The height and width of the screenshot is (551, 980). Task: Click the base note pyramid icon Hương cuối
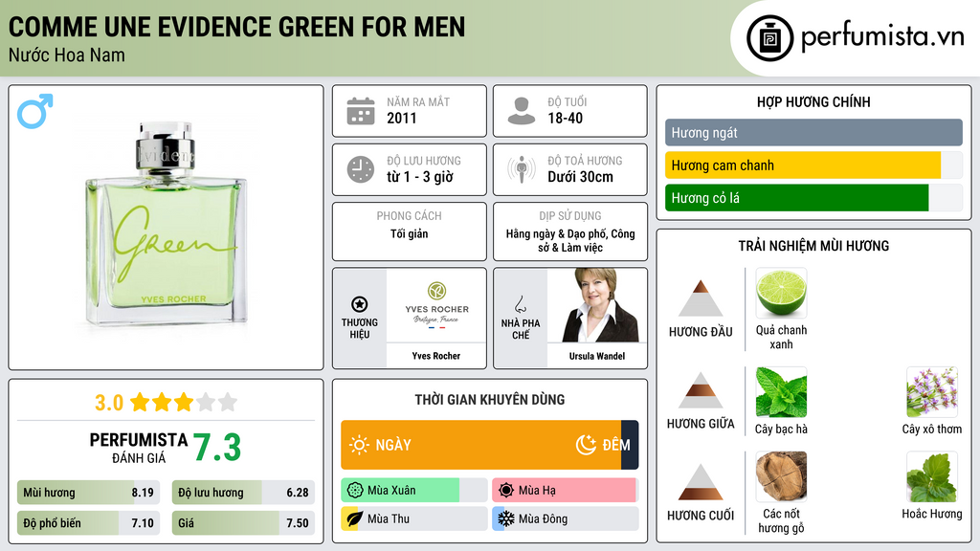[701, 482]
